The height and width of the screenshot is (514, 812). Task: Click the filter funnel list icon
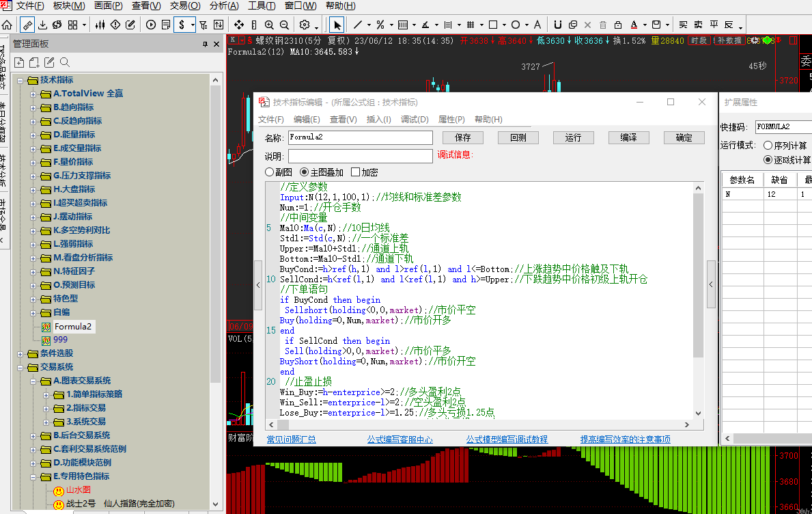pos(204,25)
